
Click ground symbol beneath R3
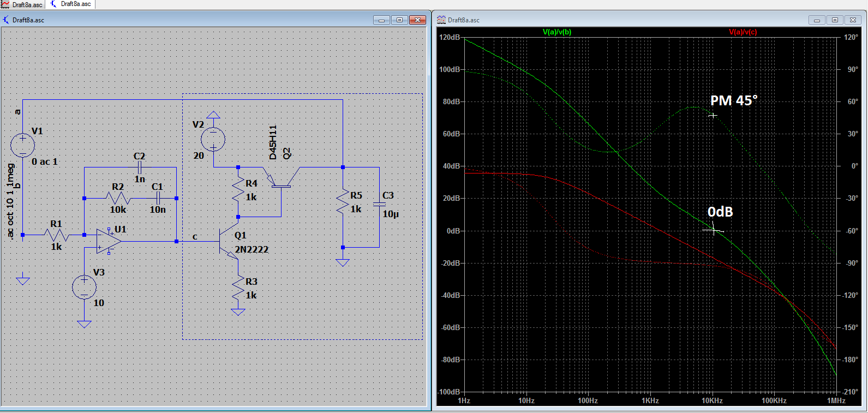(x=238, y=312)
